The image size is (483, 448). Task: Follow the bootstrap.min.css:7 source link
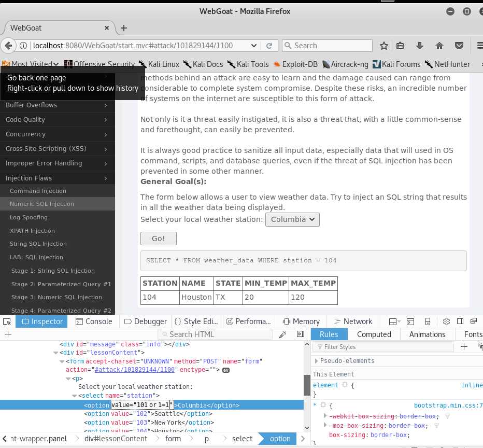(x=448, y=405)
